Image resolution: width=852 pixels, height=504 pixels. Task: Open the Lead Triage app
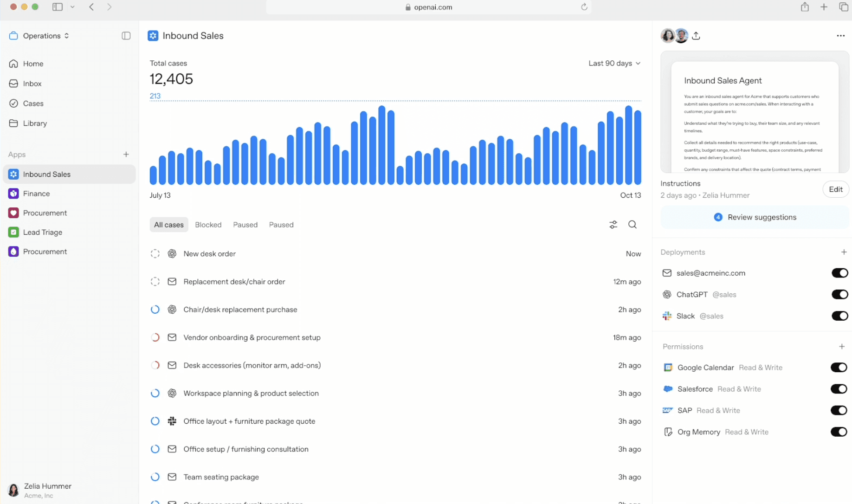pyautogui.click(x=69, y=232)
